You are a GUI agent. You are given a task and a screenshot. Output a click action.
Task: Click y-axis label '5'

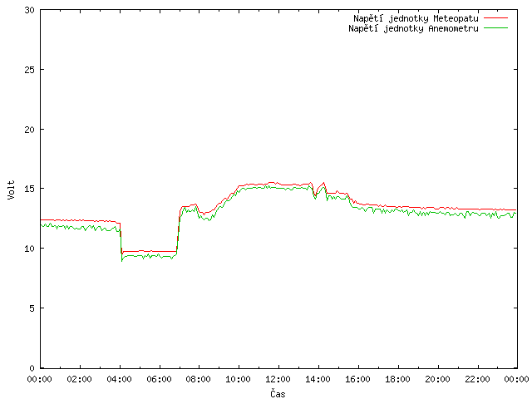point(32,308)
